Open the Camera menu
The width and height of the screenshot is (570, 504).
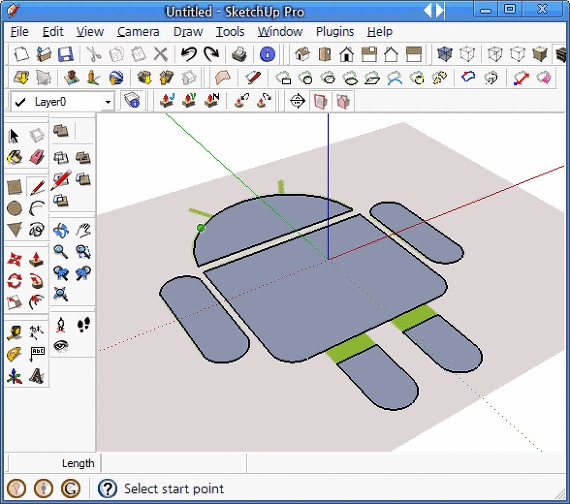pos(138,32)
